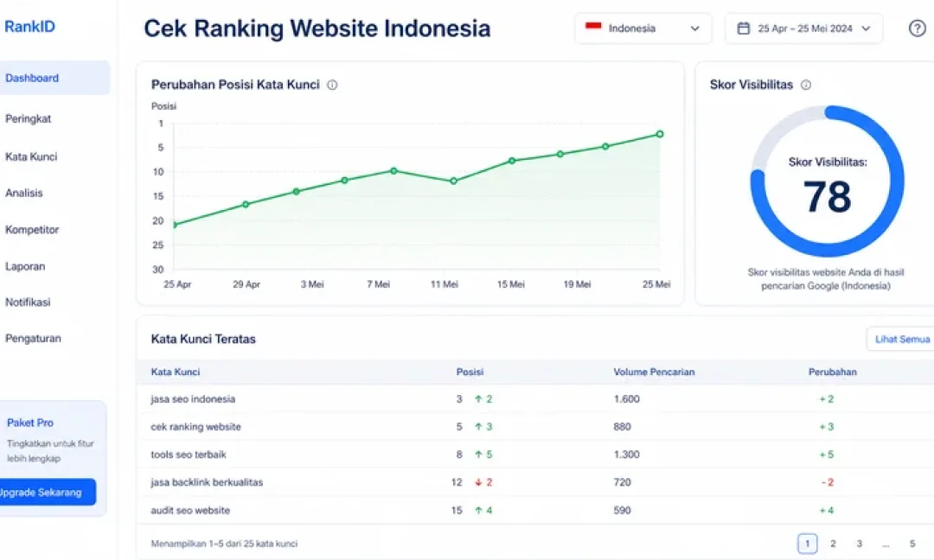Image resolution: width=934 pixels, height=560 pixels.
Task: Go to pagination page 3
Action: point(859,544)
